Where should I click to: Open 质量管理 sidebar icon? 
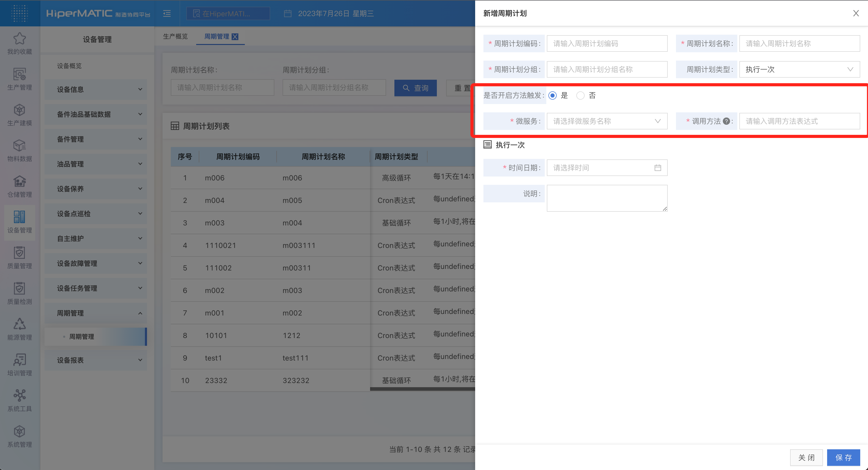[20, 253]
